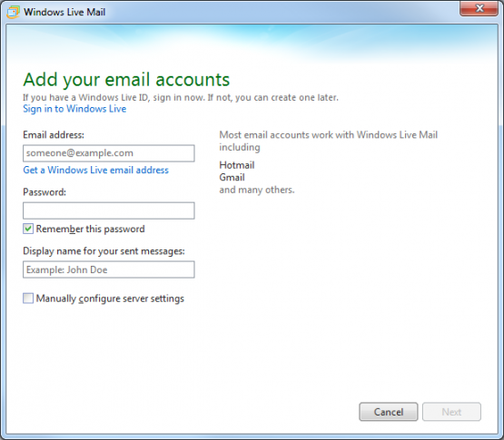Click 'Most email accounts work with Windows Live Mail' text
Image resolution: width=504 pixels, height=440 pixels.
[x=328, y=135]
